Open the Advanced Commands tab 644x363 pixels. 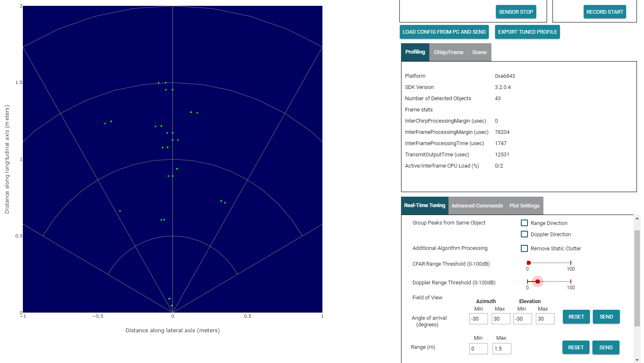tap(477, 206)
